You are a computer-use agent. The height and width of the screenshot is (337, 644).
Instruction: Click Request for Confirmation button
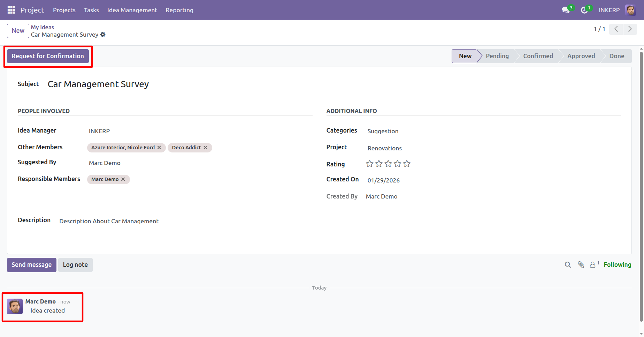tap(48, 56)
